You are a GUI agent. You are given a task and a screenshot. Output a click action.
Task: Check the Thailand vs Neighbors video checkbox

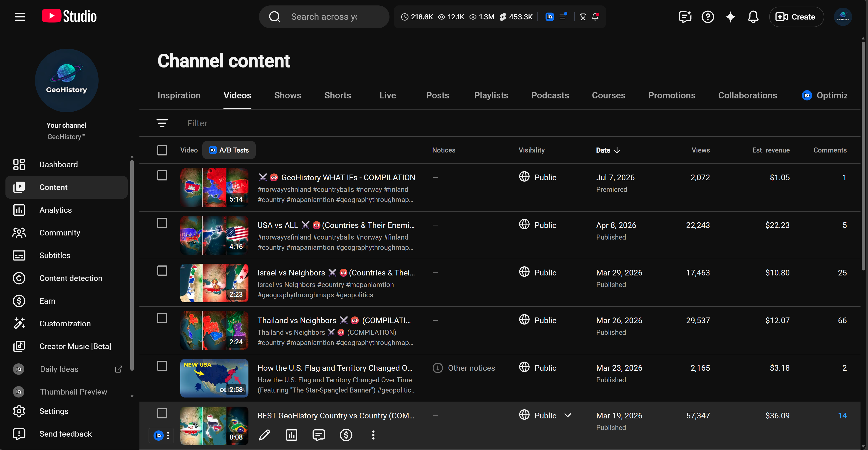(x=162, y=318)
